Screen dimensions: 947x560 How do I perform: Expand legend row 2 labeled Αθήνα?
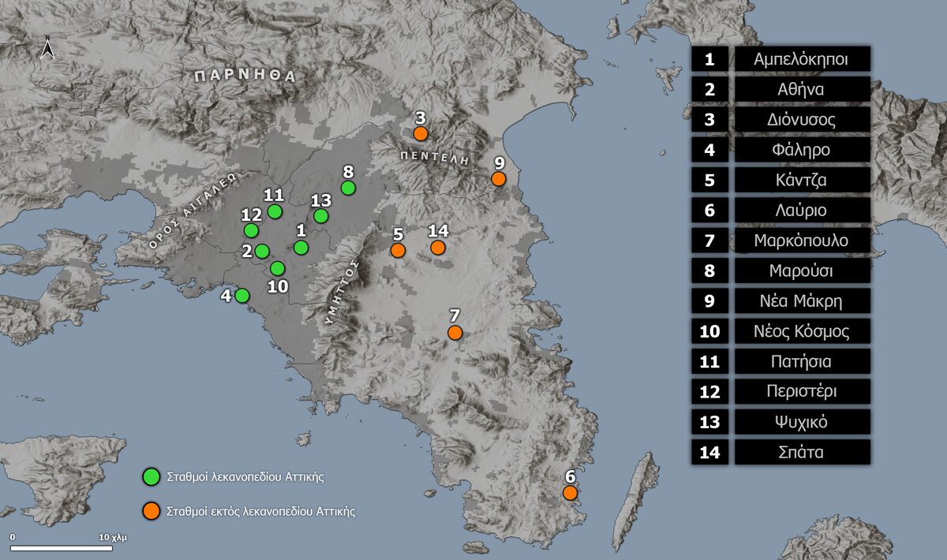(800, 89)
